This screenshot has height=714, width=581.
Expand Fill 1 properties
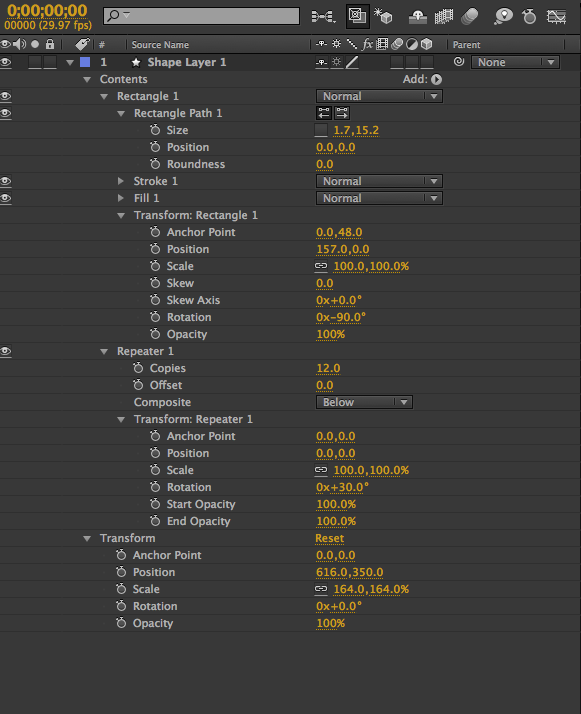(121, 198)
